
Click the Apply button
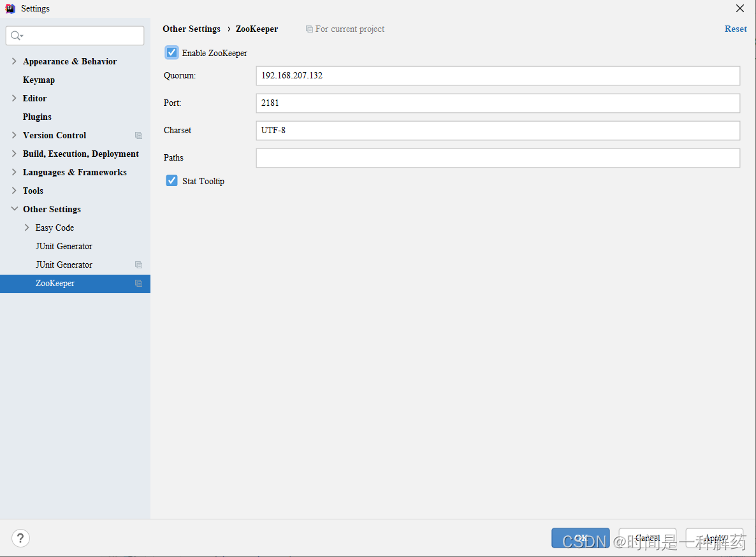pyautogui.click(x=715, y=539)
